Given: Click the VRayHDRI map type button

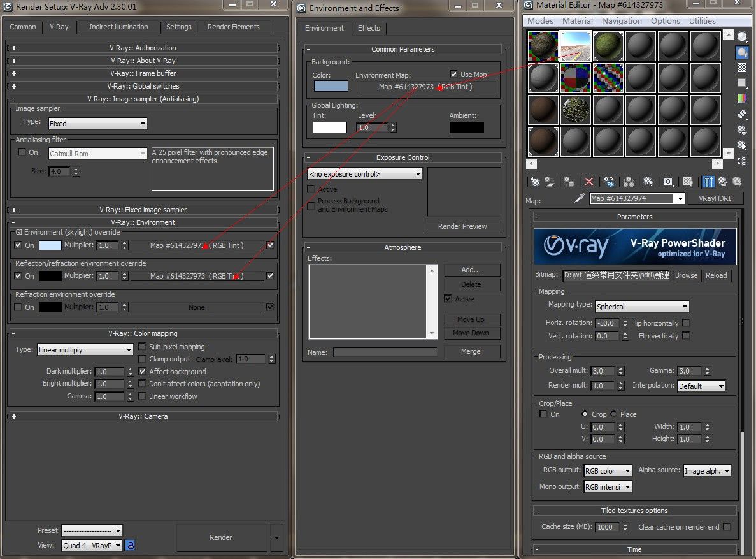Looking at the screenshot, I should coord(715,198).
